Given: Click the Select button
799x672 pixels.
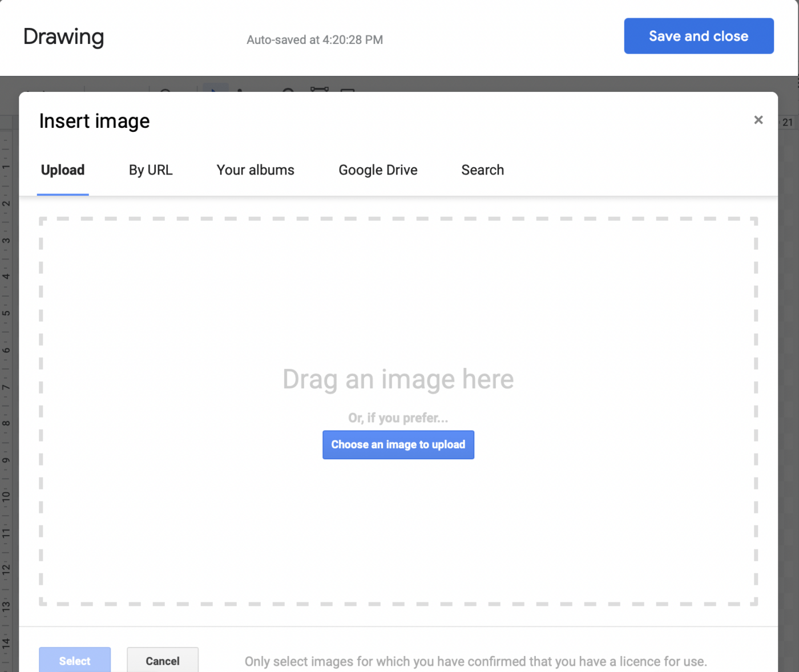Looking at the screenshot, I should [x=75, y=661].
